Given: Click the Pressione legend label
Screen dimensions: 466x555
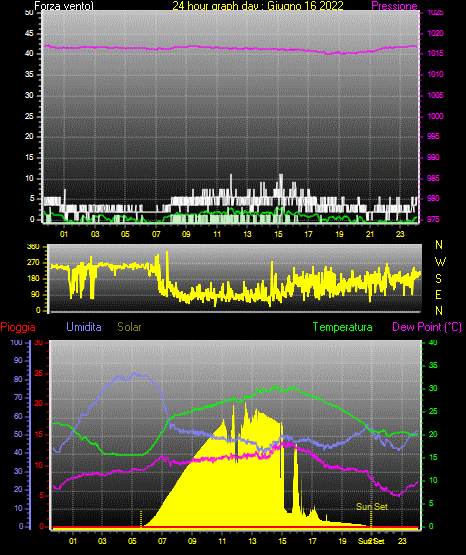Looking at the screenshot, I should pyautogui.click(x=394, y=6).
